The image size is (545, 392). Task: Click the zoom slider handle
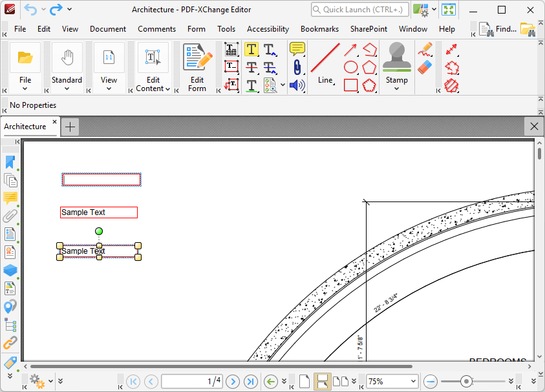pyautogui.click(x=466, y=382)
